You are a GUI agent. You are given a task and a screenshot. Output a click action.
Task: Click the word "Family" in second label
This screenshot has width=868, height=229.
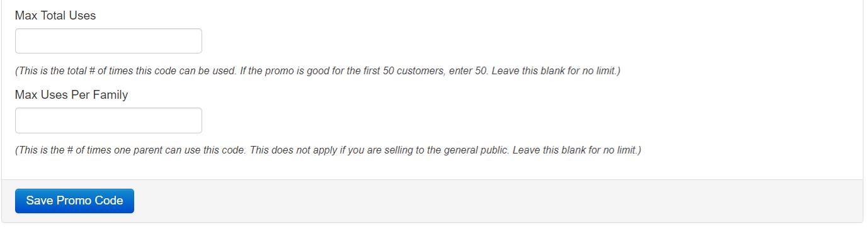pyautogui.click(x=110, y=95)
